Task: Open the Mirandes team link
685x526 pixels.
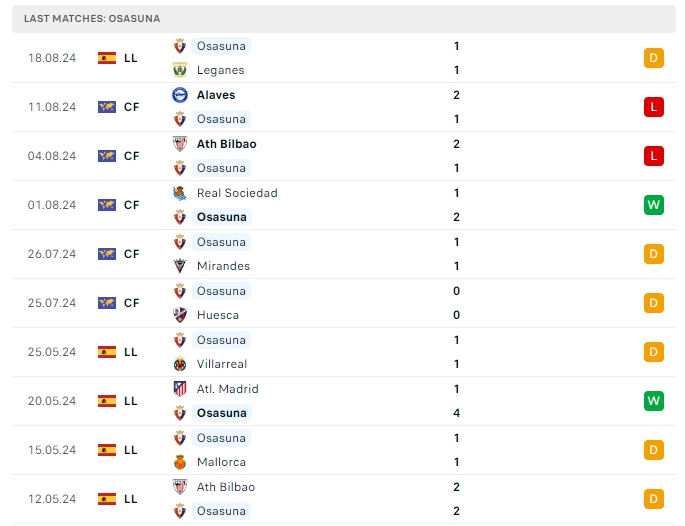Action: (x=221, y=266)
